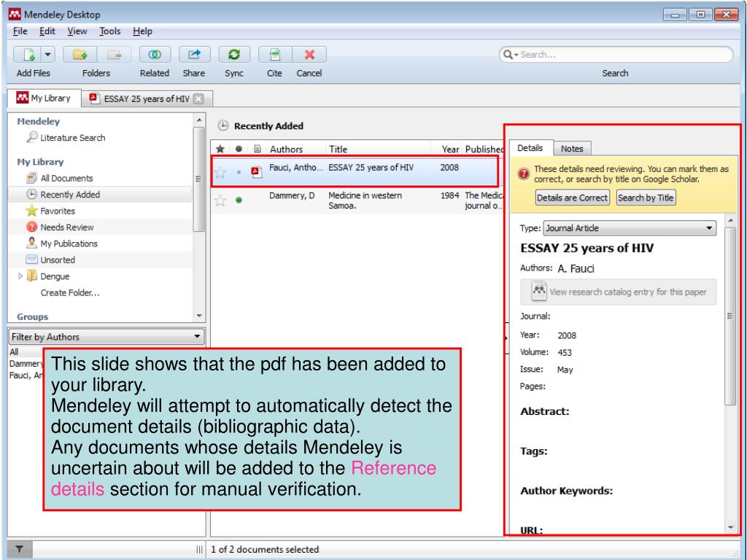Viewport: 747px width, 560px height.
Task: Sort by read/unread dot column header
Action: point(239,149)
